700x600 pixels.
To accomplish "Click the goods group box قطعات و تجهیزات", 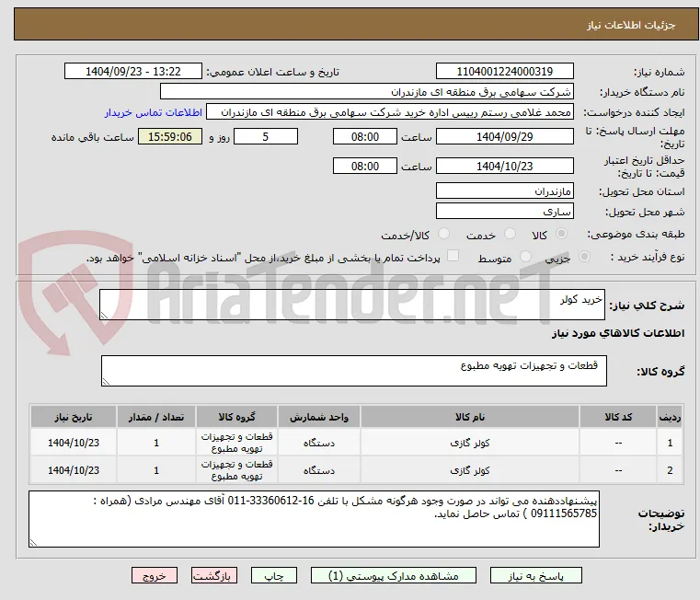I will pyautogui.click(x=353, y=370).
